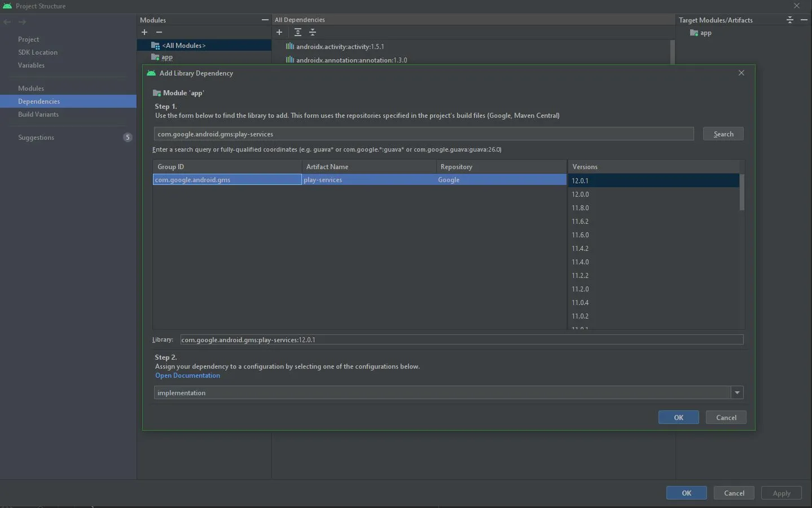Close the Add Library Dependency dialog
The height and width of the screenshot is (508, 812).
(741, 73)
